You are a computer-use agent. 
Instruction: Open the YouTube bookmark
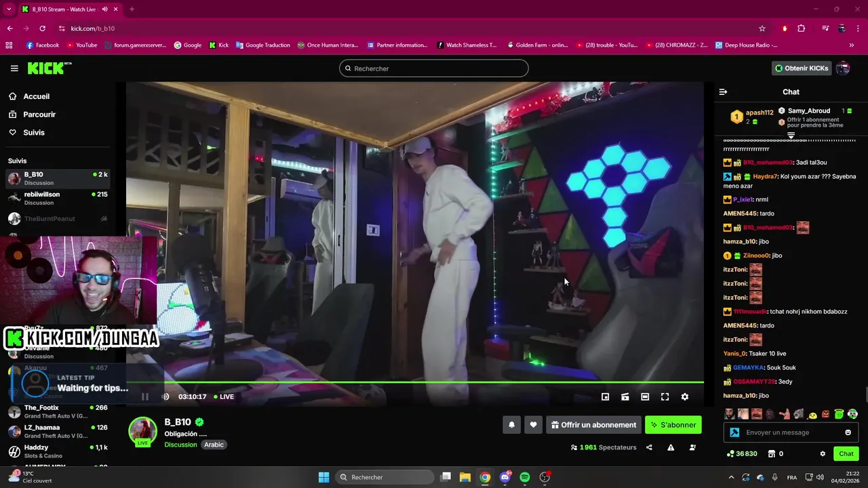click(x=81, y=45)
